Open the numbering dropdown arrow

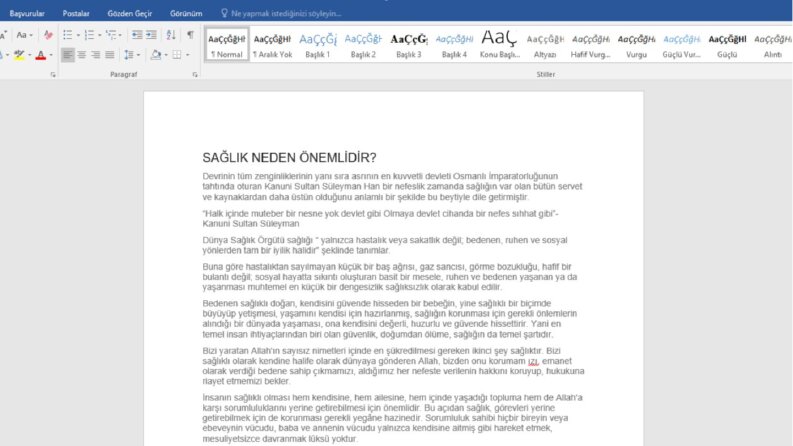tap(99, 35)
